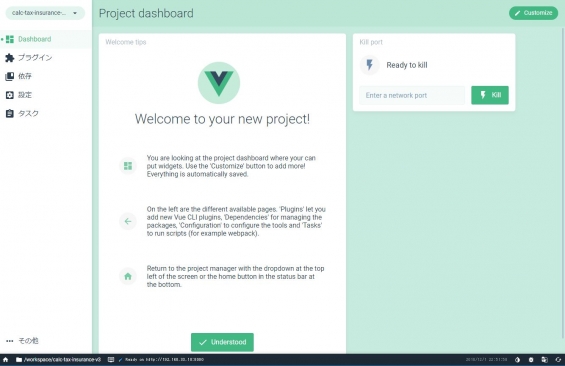Image resolution: width=565 pixels, height=366 pixels.
Task: Select Dashboard in the sidebar
Action: (46, 39)
